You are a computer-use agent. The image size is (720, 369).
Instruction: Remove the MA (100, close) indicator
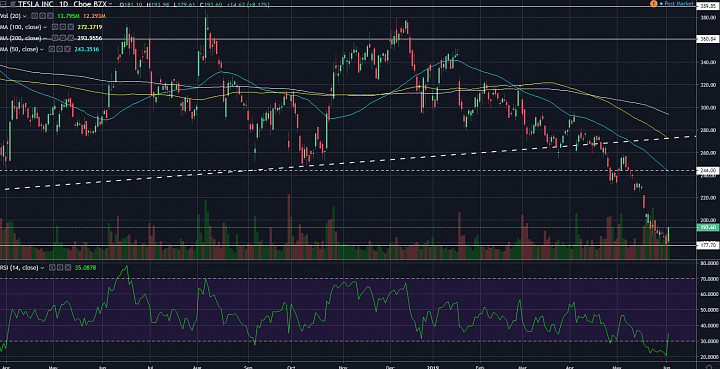click(x=71, y=27)
